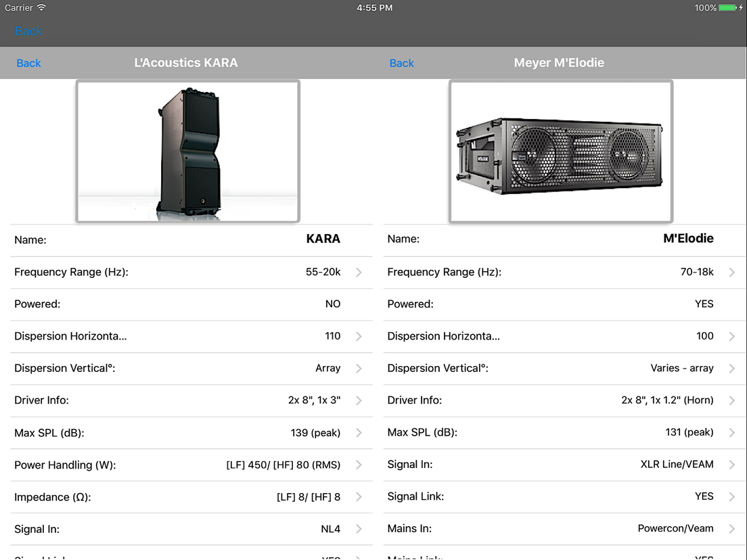
Task: Expand KARA Frequency Range 55-20k chevron
Action: tap(359, 272)
